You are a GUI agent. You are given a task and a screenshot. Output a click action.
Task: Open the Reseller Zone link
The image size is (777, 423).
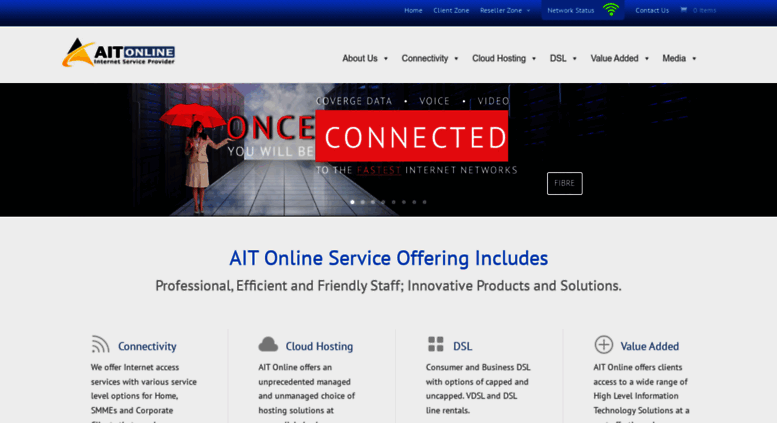(500, 10)
